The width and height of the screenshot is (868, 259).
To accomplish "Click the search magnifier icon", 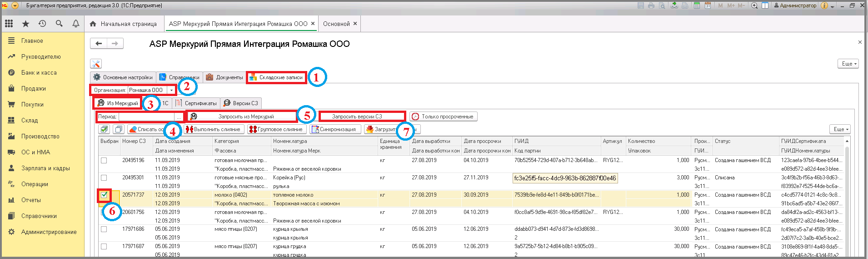I will (x=59, y=24).
